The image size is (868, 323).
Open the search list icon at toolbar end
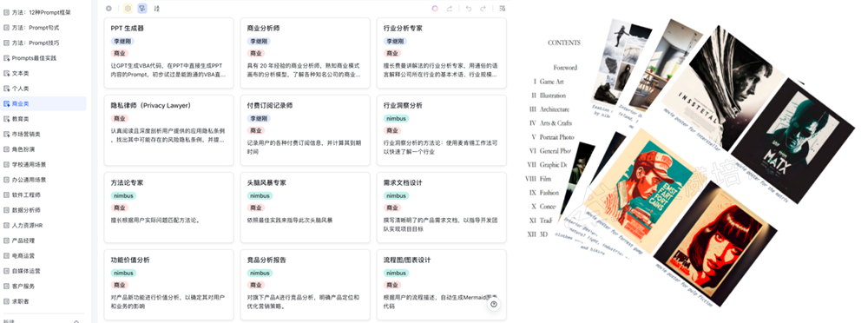502,9
